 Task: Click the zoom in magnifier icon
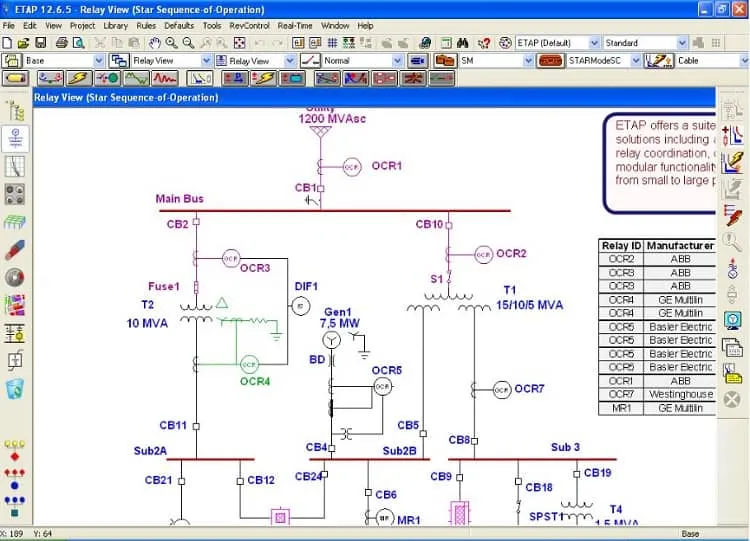tap(172, 43)
